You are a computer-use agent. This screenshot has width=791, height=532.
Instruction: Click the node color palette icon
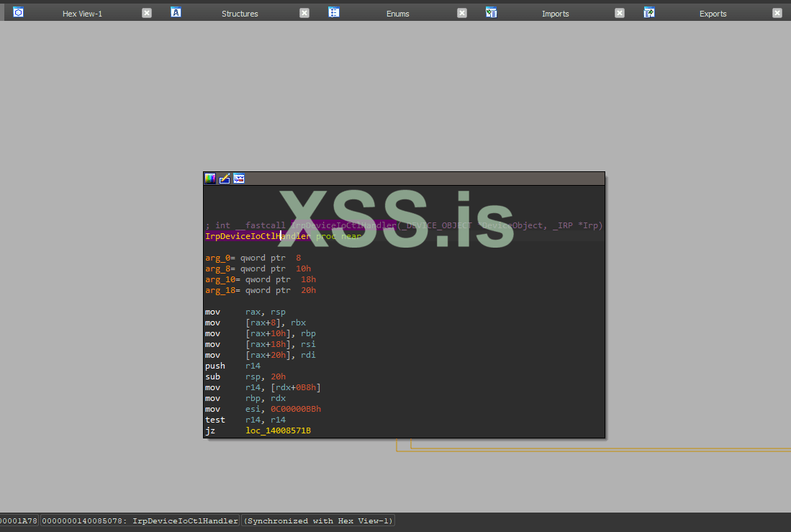[x=210, y=179]
